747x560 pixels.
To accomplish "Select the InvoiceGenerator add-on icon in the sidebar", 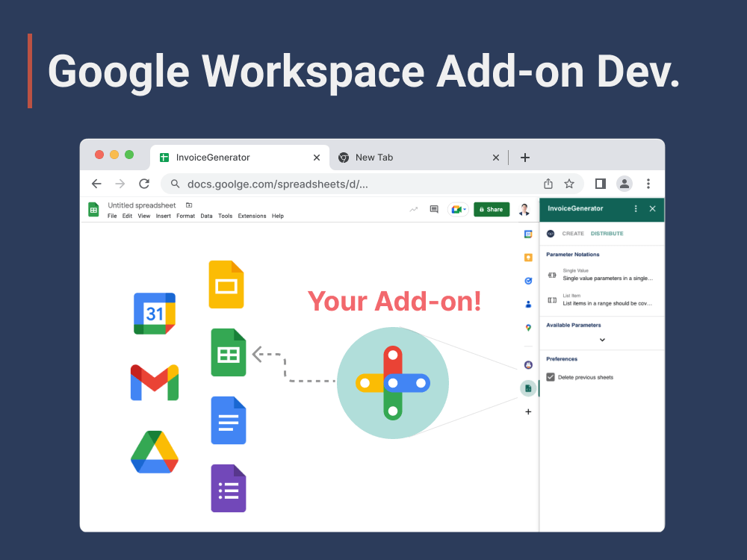I will click(x=528, y=388).
